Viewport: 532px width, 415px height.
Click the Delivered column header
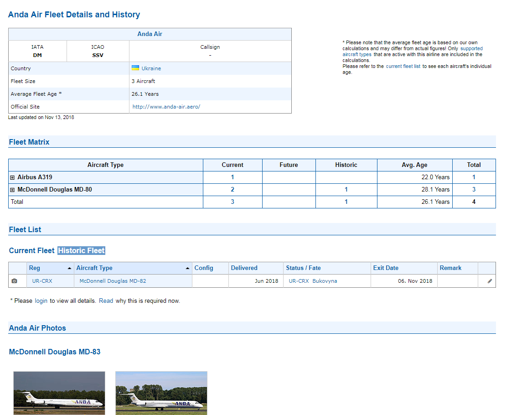click(244, 268)
